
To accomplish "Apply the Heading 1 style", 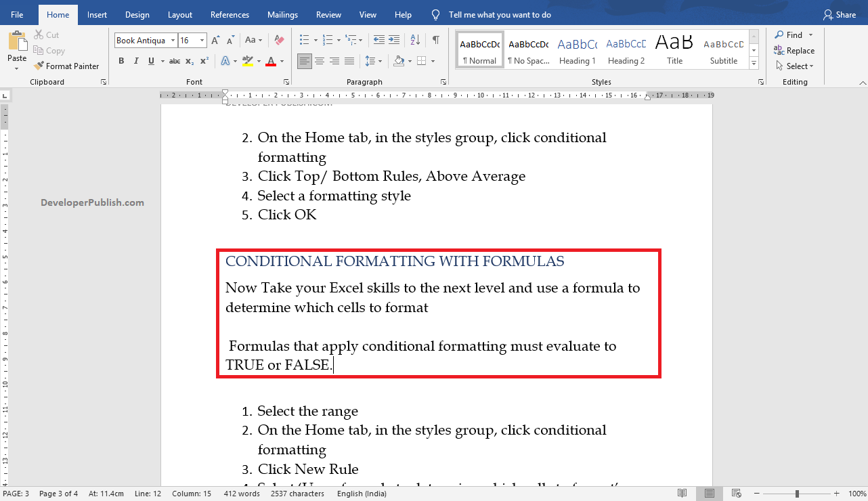I will point(577,49).
